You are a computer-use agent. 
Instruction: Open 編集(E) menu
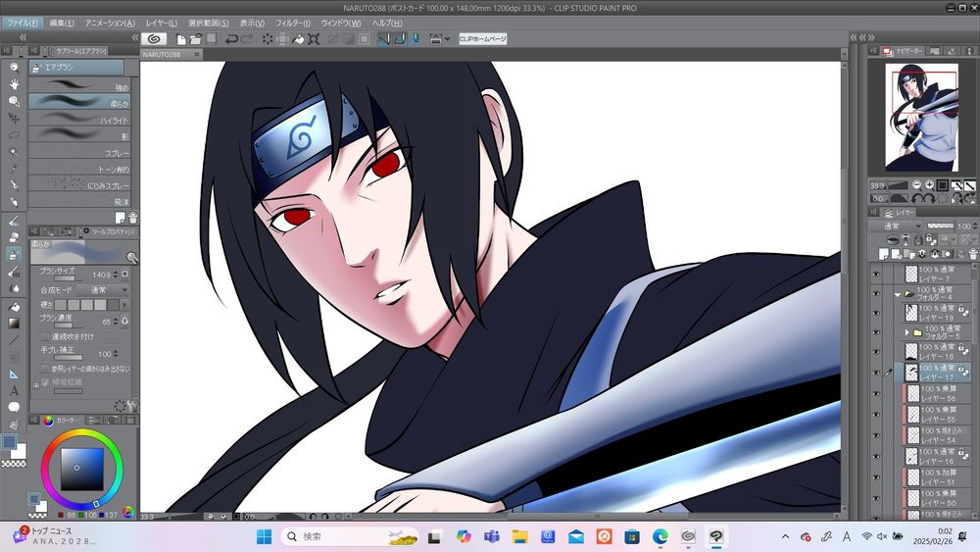pyautogui.click(x=61, y=23)
